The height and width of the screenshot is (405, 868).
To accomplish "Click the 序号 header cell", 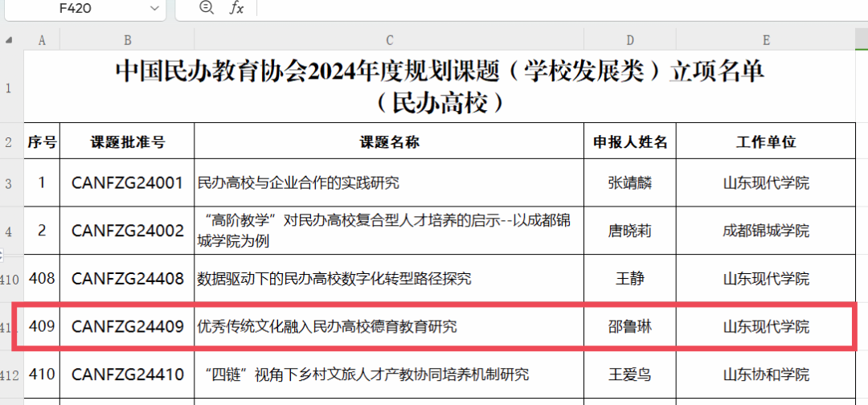I will pos(42,141).
